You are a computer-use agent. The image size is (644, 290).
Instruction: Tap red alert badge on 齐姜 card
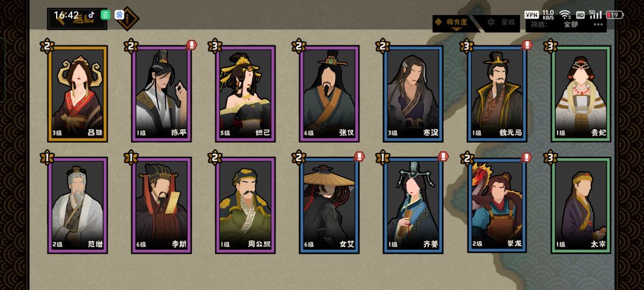pos(443,156)
